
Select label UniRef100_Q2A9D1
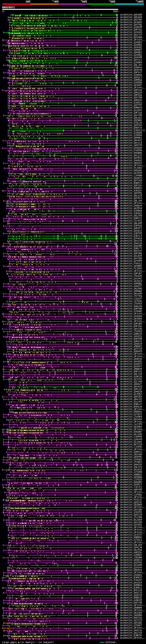(x=131, y=45)
